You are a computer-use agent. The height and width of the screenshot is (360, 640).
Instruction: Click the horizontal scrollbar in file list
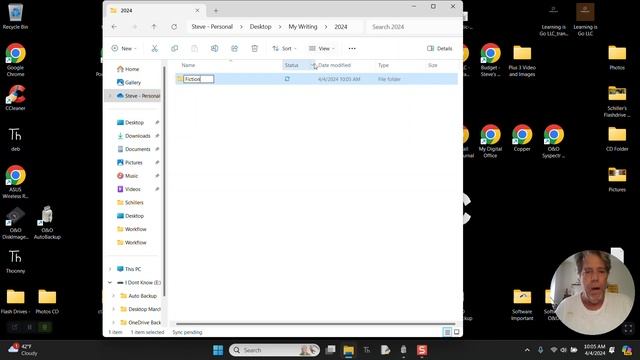pyautogui.click(x=316, y=324)
